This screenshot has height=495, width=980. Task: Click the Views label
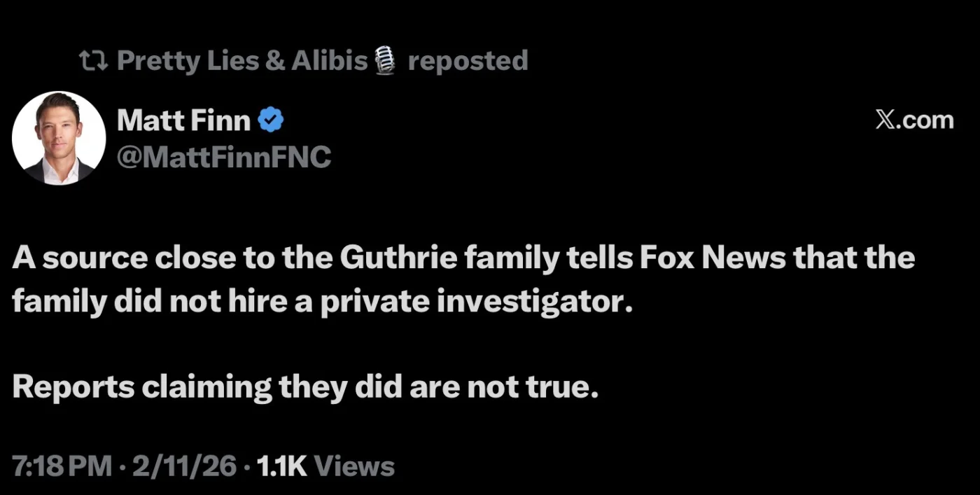(354, 466)
